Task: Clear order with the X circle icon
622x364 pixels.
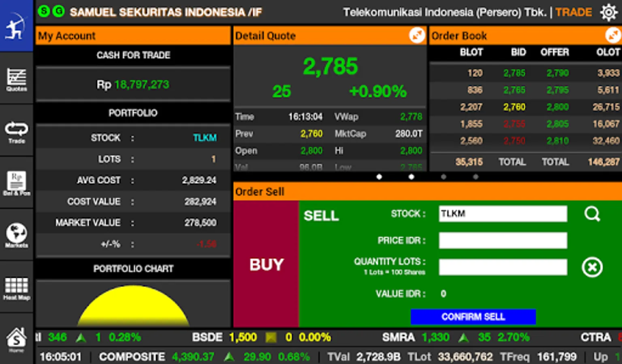Action: click(592, 267)
